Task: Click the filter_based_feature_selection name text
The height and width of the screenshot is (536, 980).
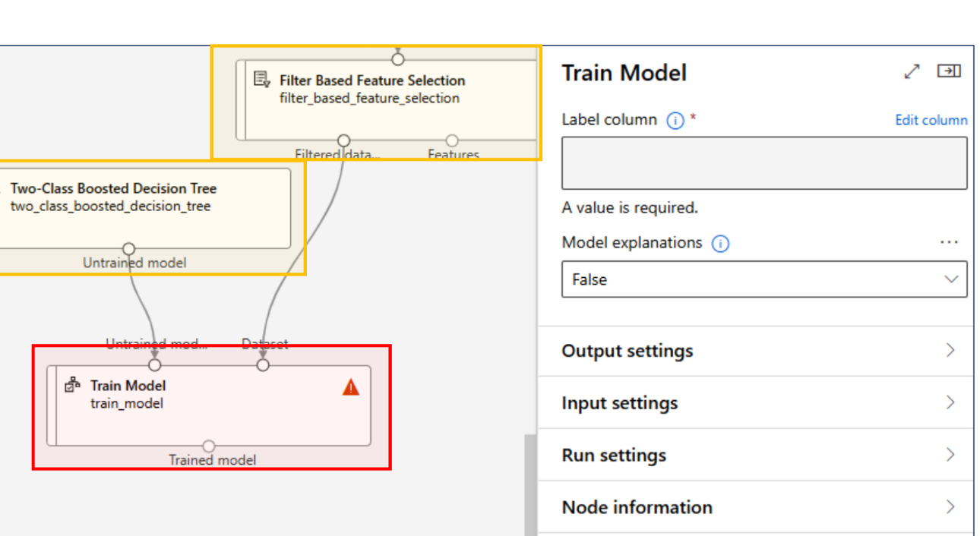Action: [x=369, y=98]
